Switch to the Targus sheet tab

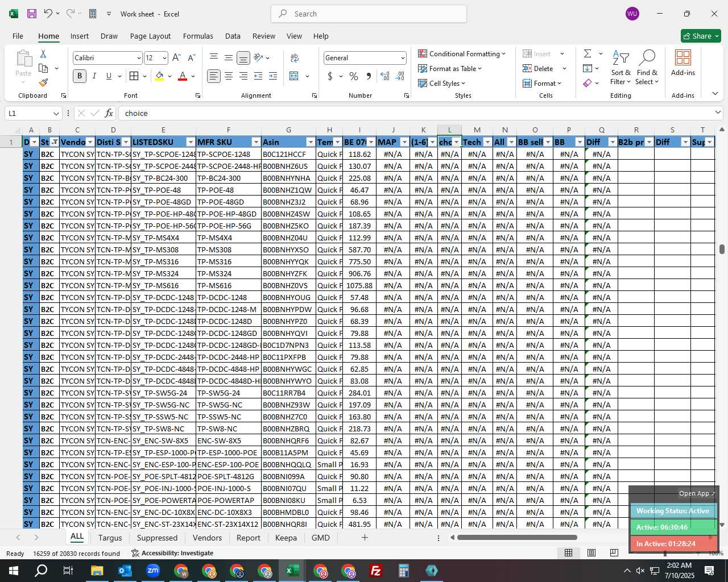click(110, 538)
